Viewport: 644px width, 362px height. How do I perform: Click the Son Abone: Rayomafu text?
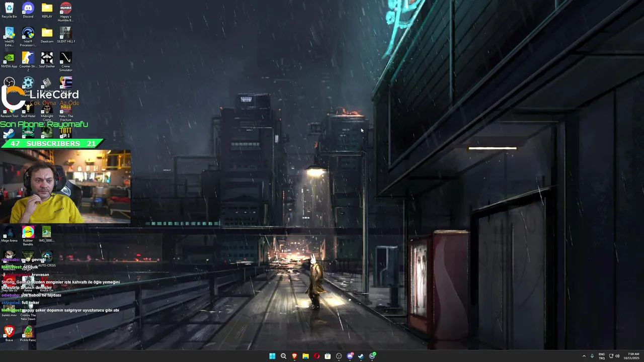44,124
